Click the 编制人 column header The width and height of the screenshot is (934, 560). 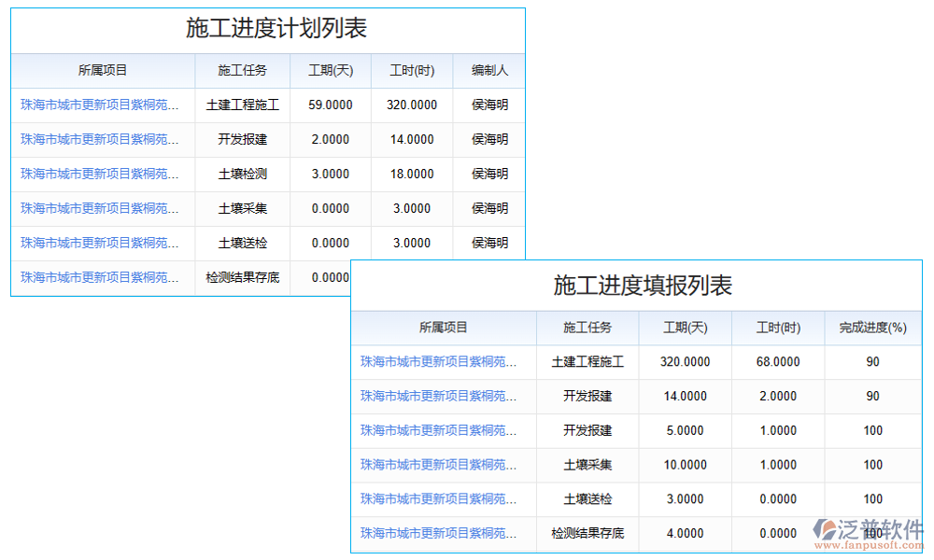click(488, 71)
